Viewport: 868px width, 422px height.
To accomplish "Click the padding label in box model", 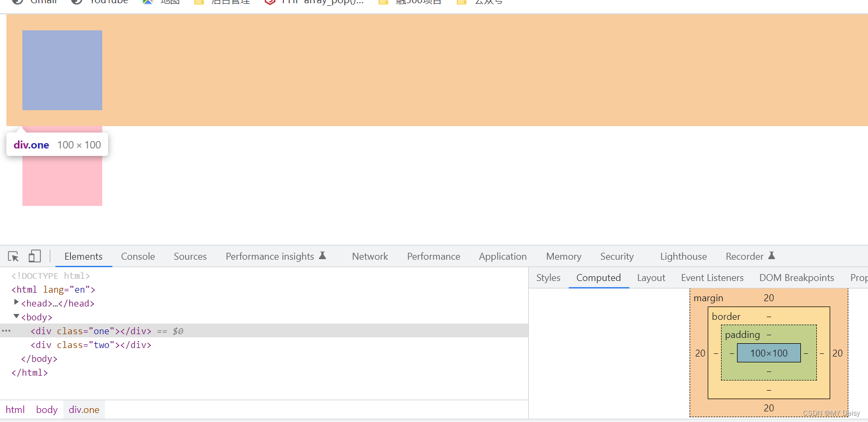I will click(742, 335).
